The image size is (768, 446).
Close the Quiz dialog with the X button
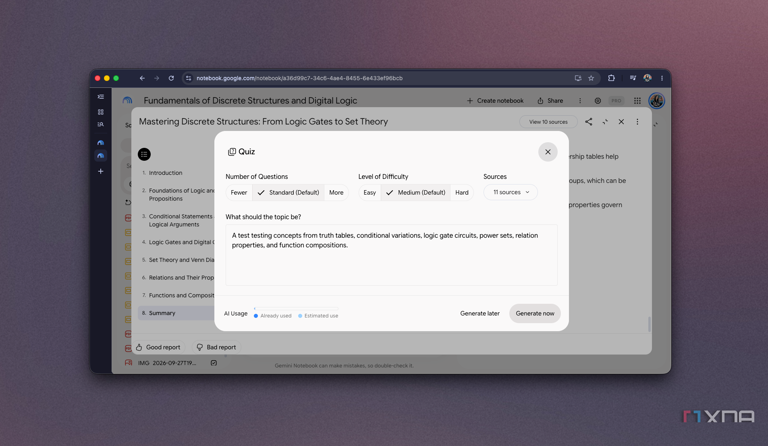(x=548, y=152)
